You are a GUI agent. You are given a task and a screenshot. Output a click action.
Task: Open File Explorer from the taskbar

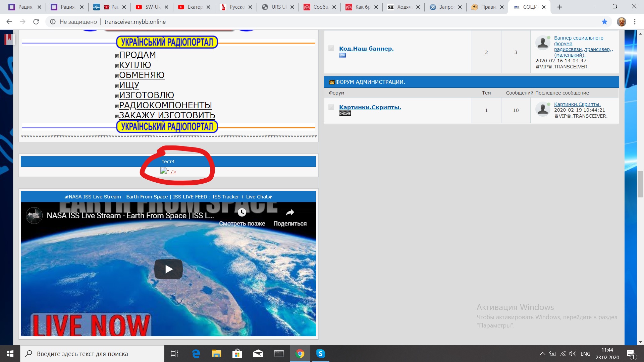(216, 354)
